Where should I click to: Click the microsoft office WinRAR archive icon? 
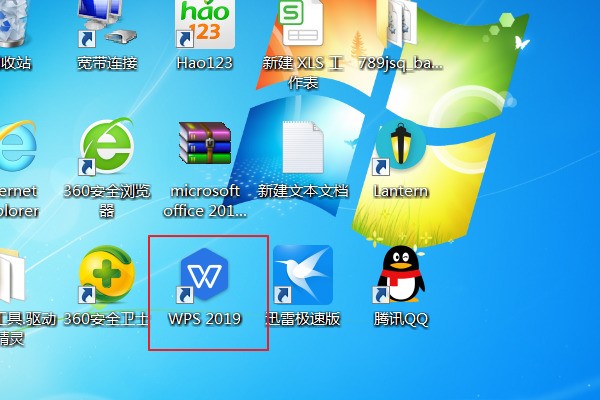[205, 146]
